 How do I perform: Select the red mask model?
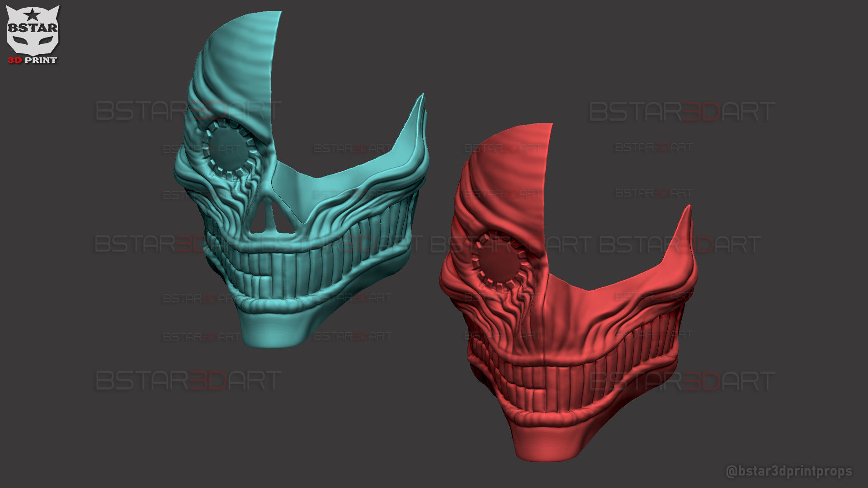569,292
